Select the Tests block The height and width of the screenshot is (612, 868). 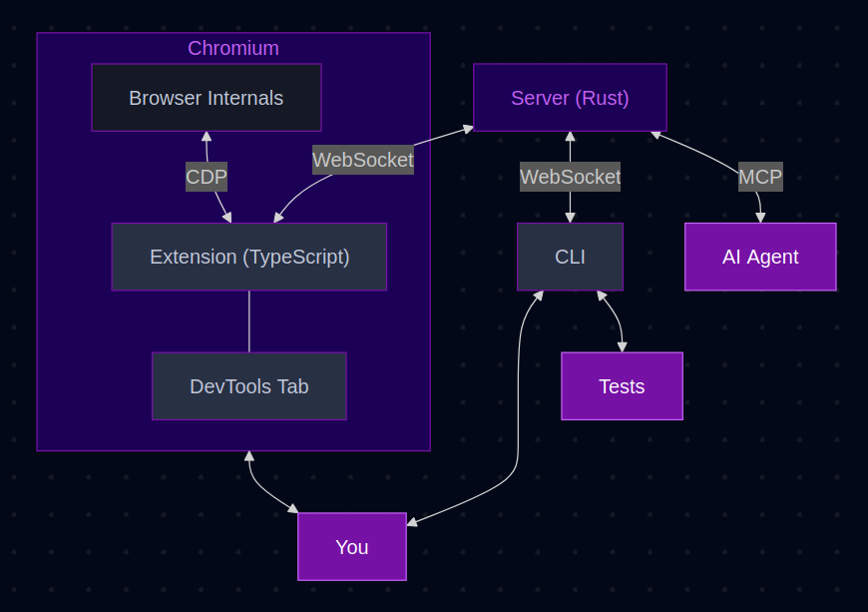click(x=622, y=386)
